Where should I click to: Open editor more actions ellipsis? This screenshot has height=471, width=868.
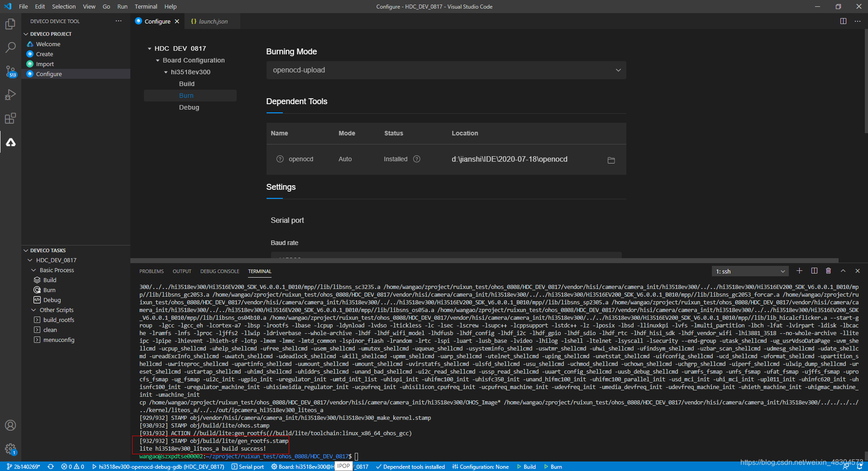click(x=857, y=21)
